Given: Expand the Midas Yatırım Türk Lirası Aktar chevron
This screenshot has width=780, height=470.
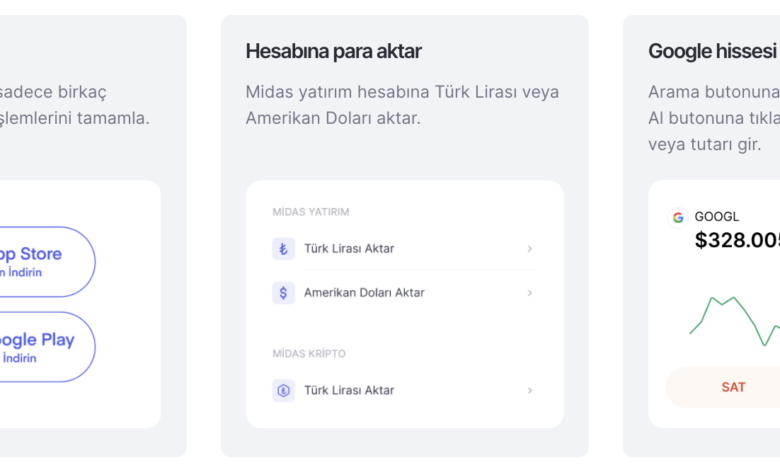Looking at the screenshot, I should 529,249.
